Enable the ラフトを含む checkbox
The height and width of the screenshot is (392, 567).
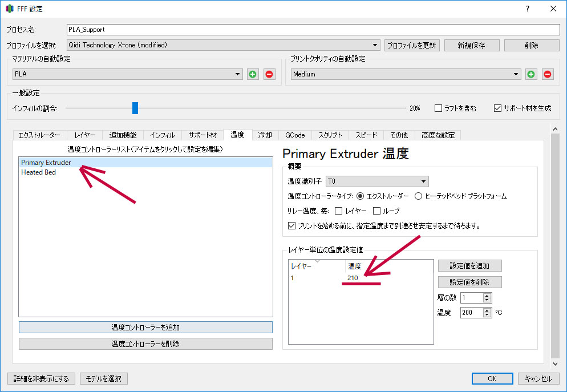(439, 108)
